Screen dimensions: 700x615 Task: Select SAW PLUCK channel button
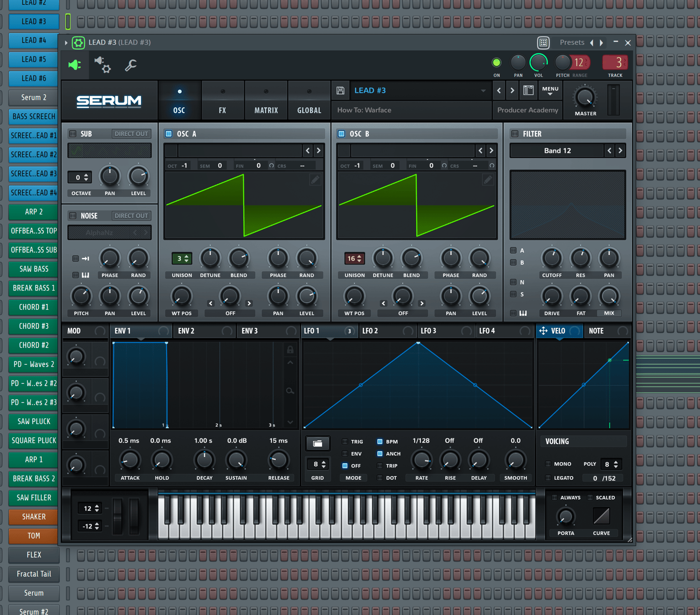coord(34,421)
